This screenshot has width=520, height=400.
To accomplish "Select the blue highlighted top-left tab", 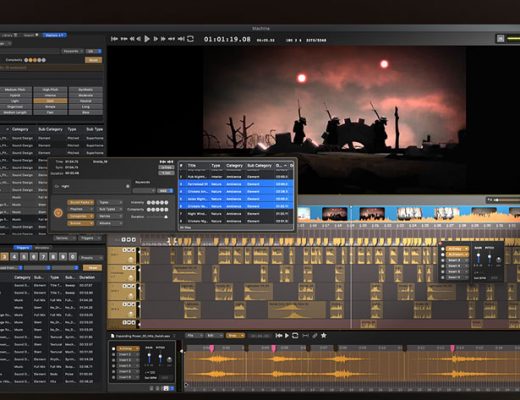I will 54,35.
